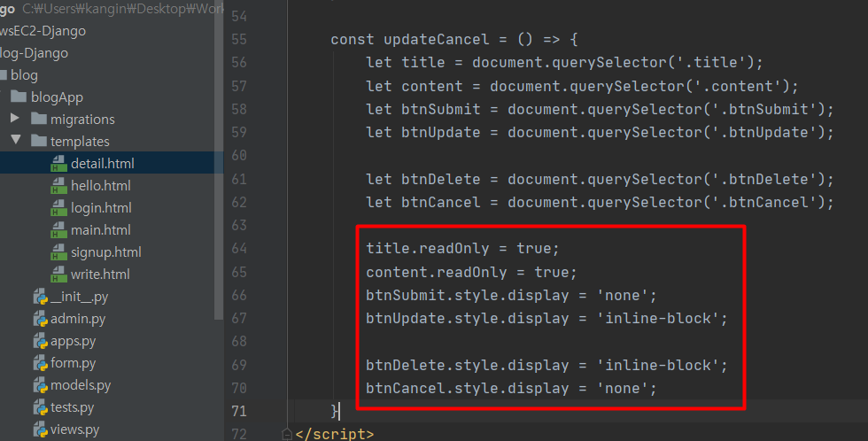Select the wsEC2-Django project entry
This screenshot has width=868, height=441.
click(43, 31)
